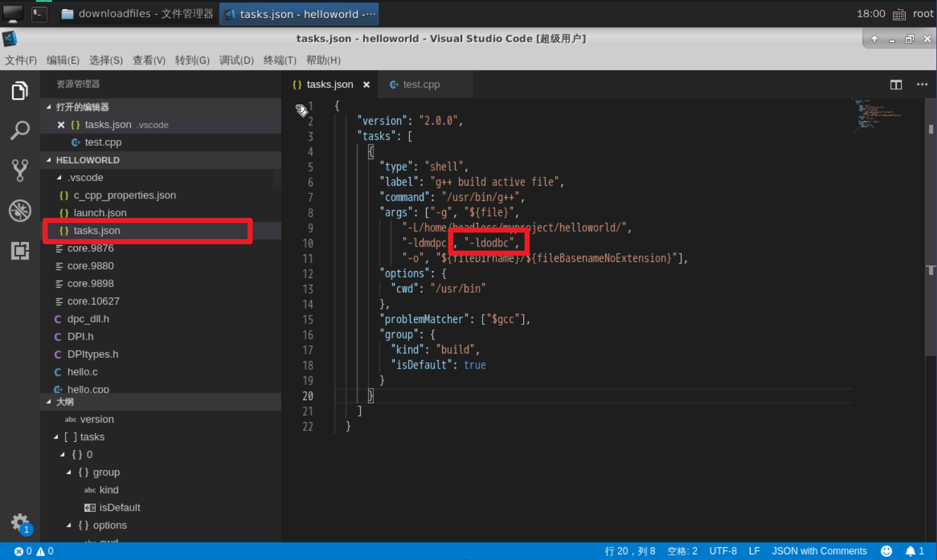
Task: Open the Debug view in activity bar
Action: pos(20,211)
